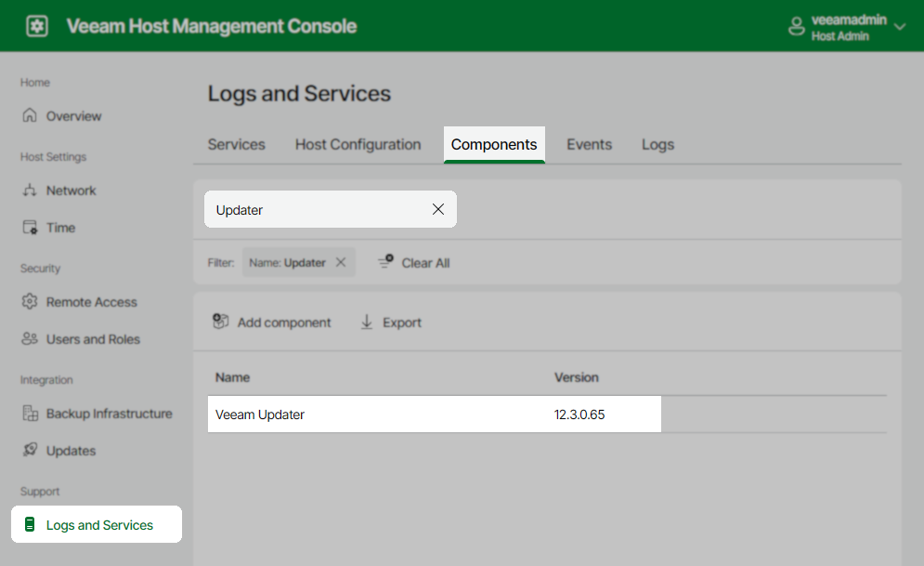The width and height of the screenshot is (924, 566).
Task: Click the Add component button
Action: click(272, 322)
